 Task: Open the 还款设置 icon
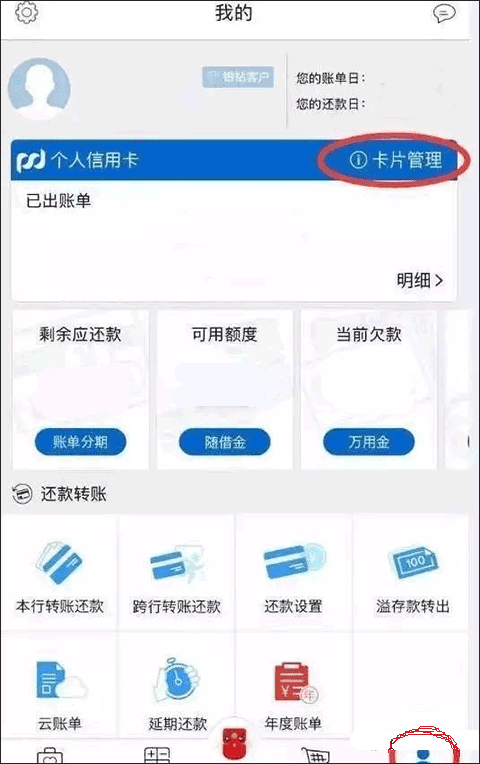coord(294,561)
